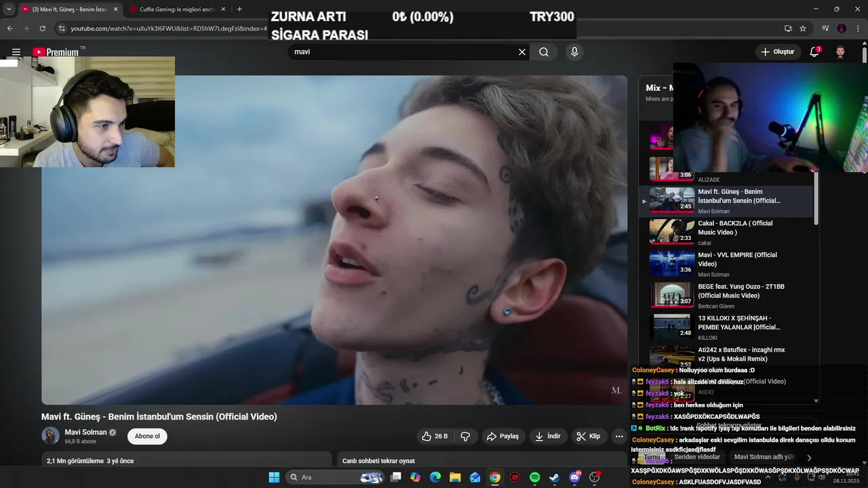This screenshot has width=868, height=488.
Task: Open the three-dot more actions menu under video
Action: click(x=619, y=436)
